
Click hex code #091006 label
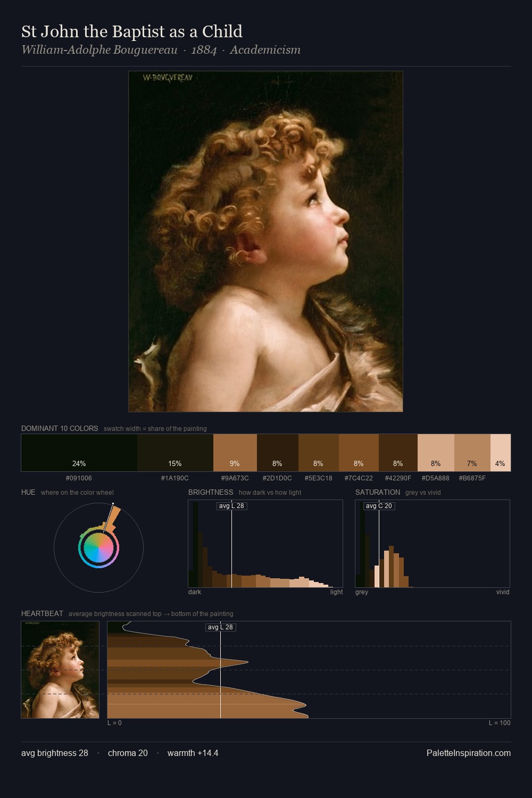click(79, 478)
